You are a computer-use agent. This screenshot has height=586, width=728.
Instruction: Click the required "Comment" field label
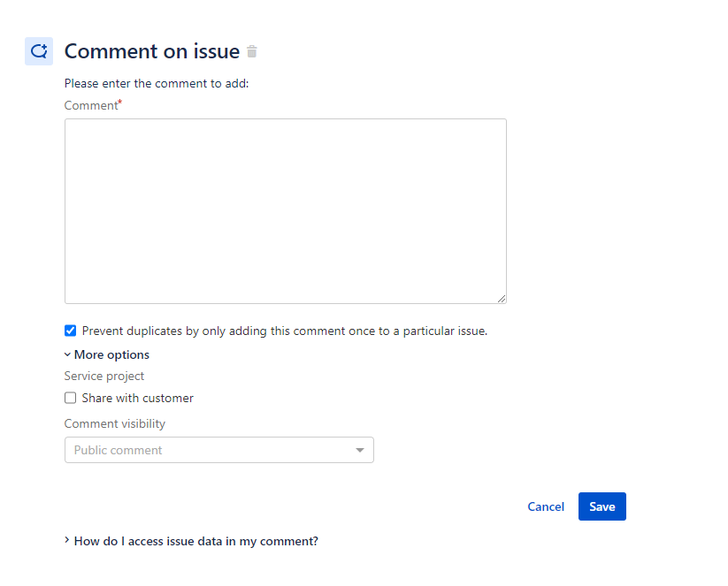pyautogui.click(x=91, y=105)
